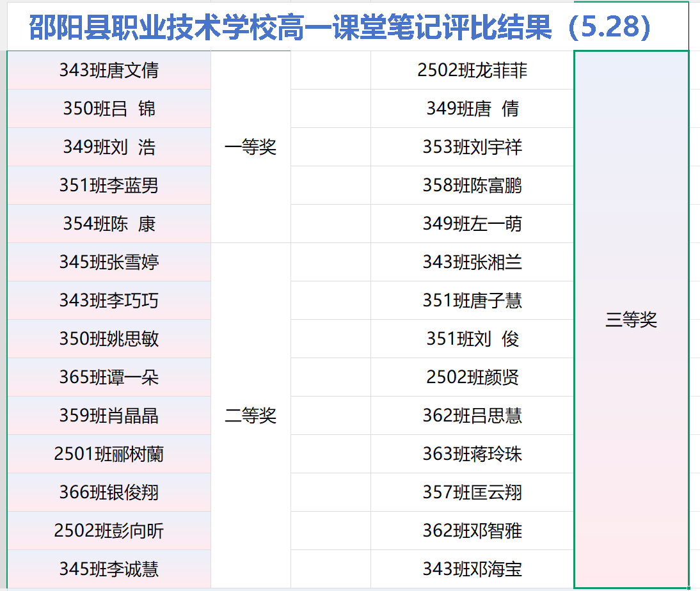Viewport: 700px width, 591px height.
Task: Click cell 345班李诚慧
Action: pyautogui.click(x=109, y=569)
